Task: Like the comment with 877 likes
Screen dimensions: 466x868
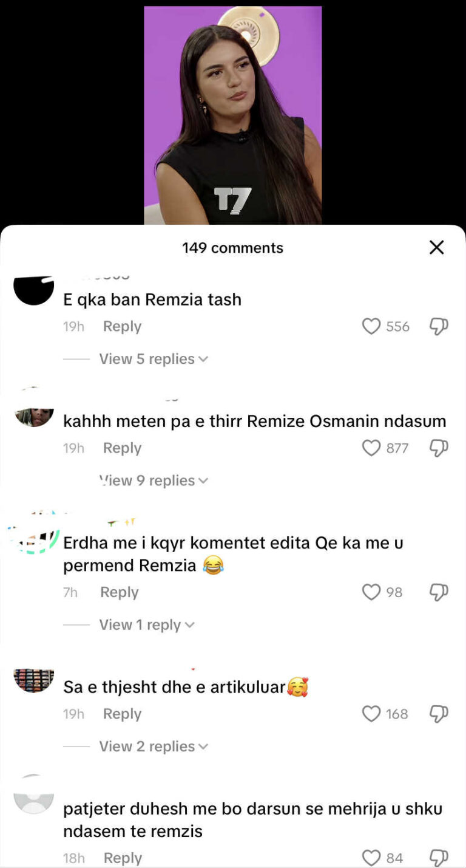Action: [x=371, y=448]
